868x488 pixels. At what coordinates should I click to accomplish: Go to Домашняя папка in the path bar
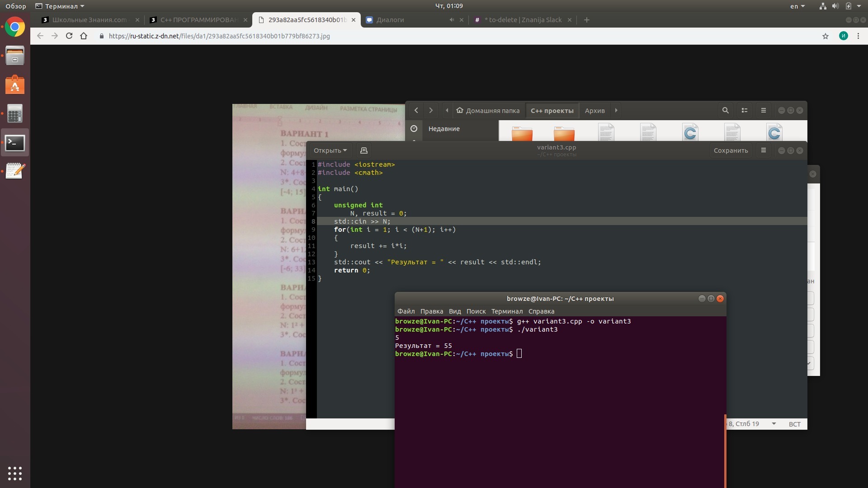488,110
